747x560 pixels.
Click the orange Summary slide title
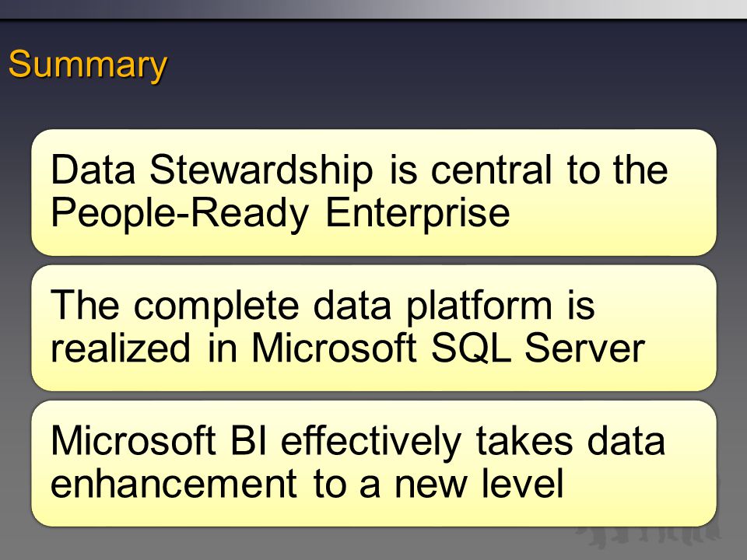pyautogui.click(x=88, y=65)
